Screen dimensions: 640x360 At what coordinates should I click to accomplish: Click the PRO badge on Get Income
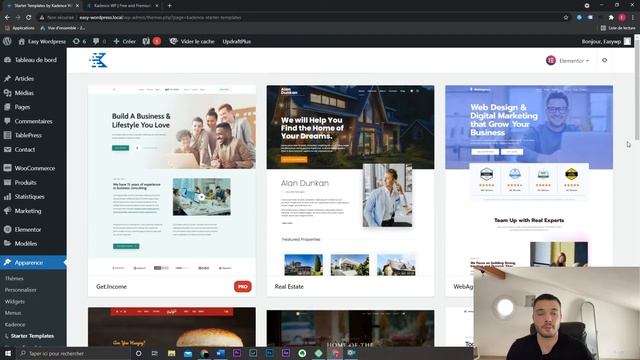click(x=243, y=287)
